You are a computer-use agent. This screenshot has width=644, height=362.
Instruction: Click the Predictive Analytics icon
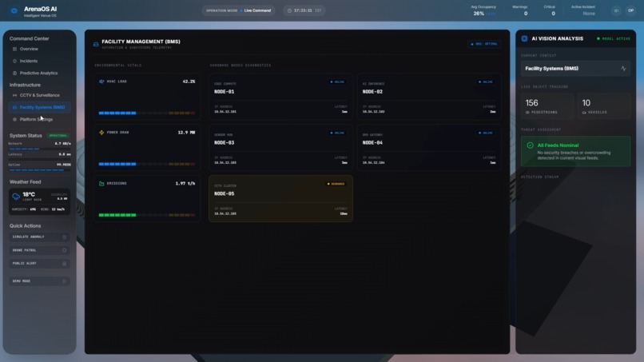15,74
